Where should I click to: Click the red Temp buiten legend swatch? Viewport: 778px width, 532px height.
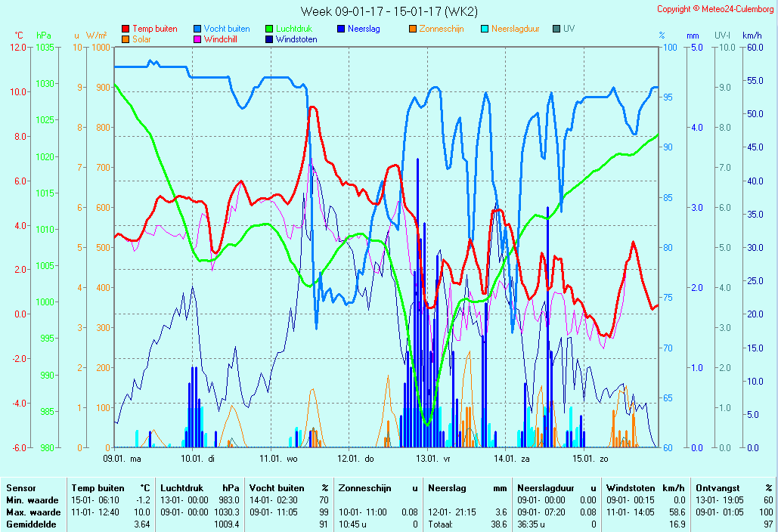(x=126, y=29)
